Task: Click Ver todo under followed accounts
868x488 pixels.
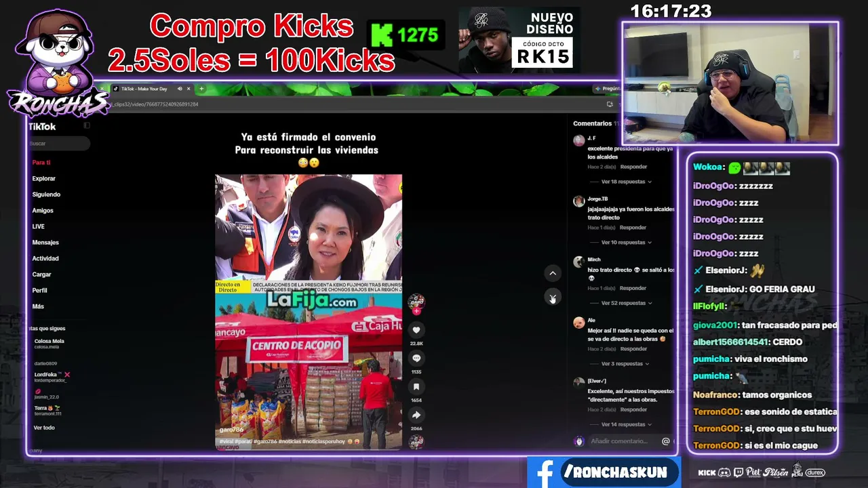Action: (x=44, y=428)
